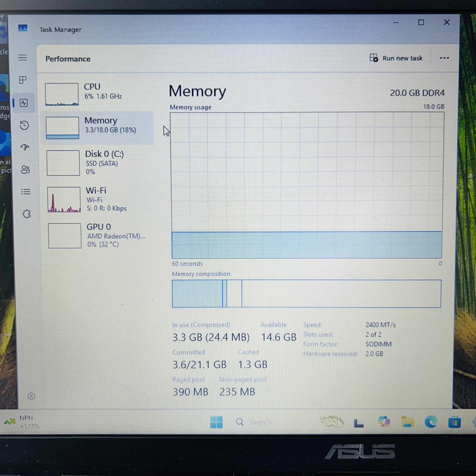
Task: Open the Startup apps page icon
Action: [25, 147]
